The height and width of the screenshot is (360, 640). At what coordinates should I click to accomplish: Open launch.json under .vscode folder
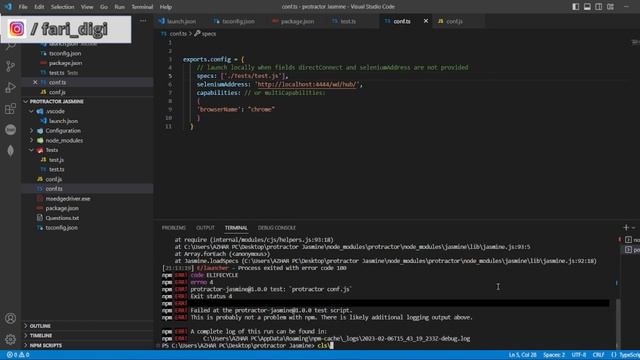click(88, 121)
